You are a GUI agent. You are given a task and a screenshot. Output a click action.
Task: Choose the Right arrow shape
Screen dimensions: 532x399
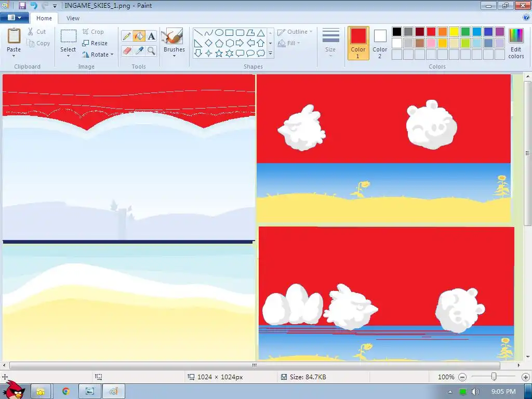(240, 43)
